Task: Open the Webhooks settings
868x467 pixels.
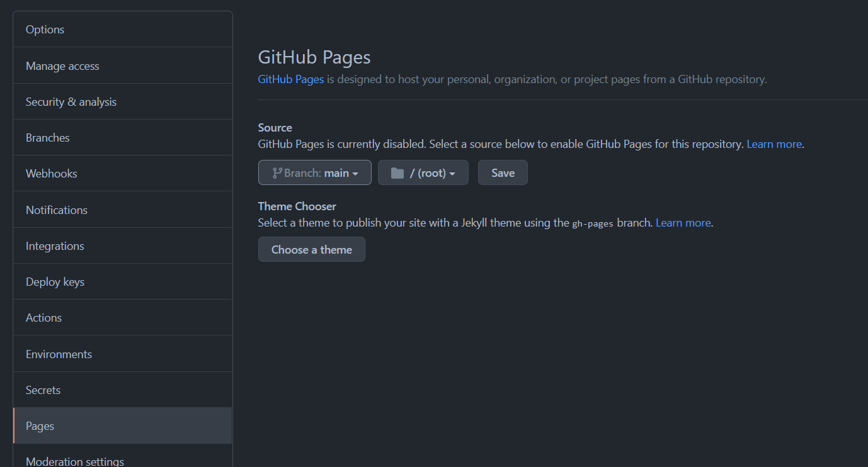Action: click(123, 173)
